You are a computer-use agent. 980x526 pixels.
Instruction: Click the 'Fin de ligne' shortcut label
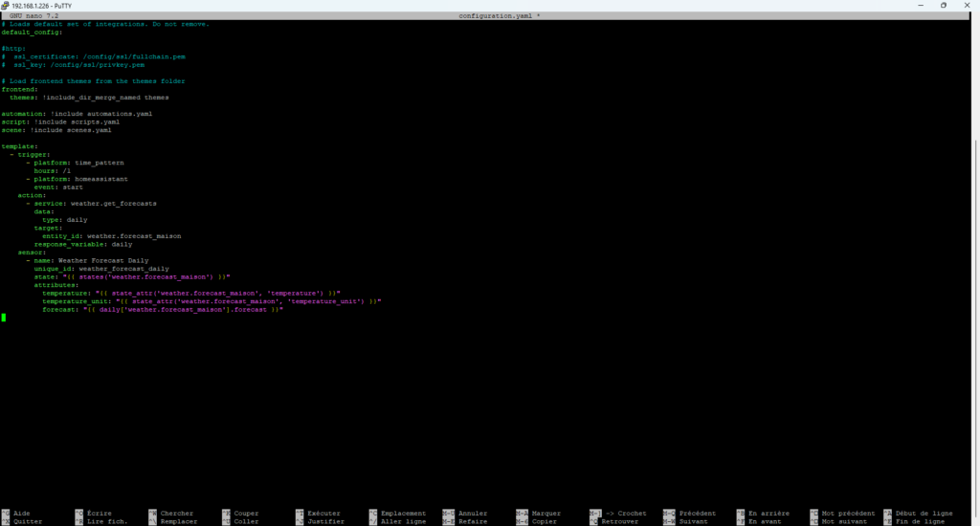[x=920, y=521]
